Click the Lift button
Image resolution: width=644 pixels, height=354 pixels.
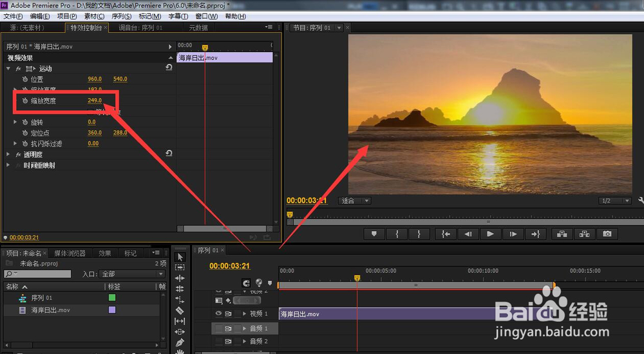[x=562, y=234]
